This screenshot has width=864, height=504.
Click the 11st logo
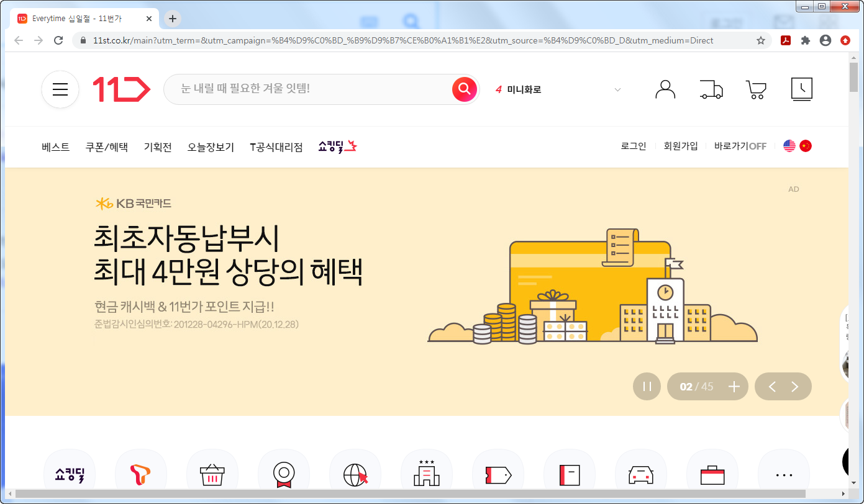click(x=121, y=89)
